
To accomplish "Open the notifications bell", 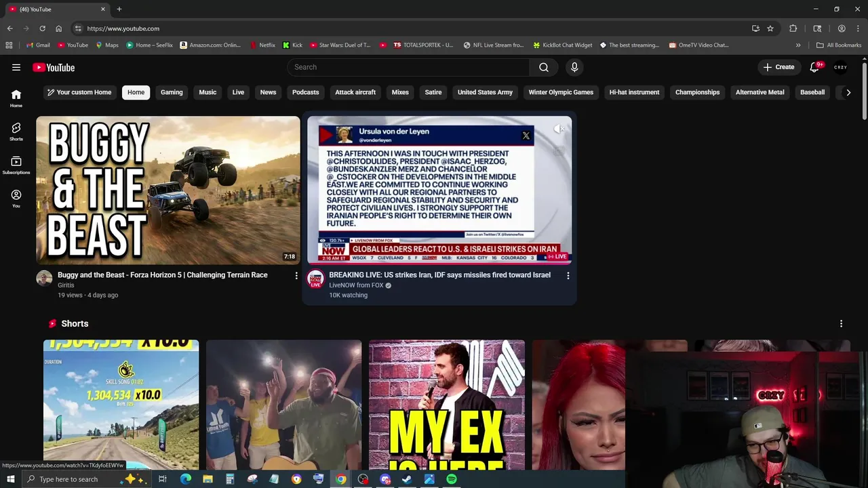I will (815, 67).
